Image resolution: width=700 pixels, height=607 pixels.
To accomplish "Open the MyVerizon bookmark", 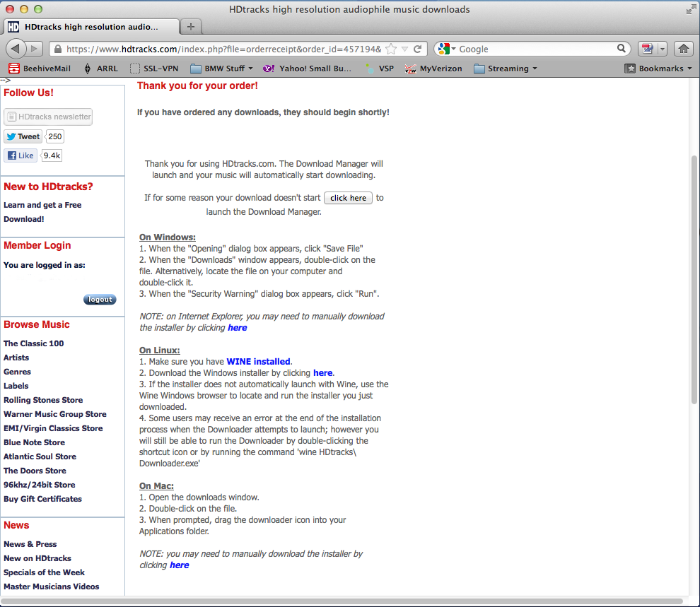I will (x=433, y=69).
